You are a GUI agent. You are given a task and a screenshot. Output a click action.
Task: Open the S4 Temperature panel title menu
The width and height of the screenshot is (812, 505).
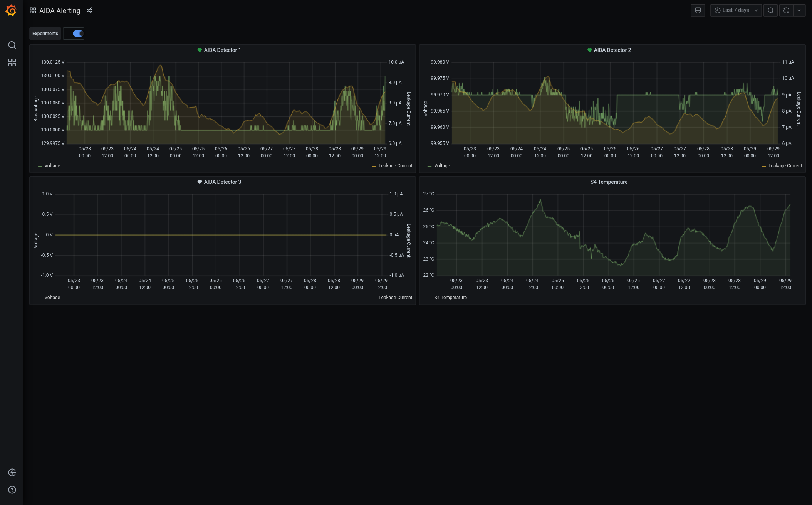coord(609,182)
